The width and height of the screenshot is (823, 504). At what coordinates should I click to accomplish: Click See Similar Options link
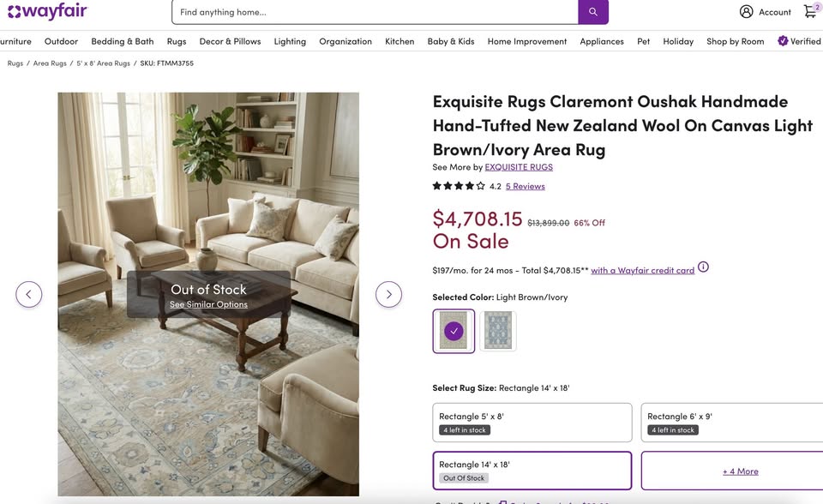[x=208, y=304]
